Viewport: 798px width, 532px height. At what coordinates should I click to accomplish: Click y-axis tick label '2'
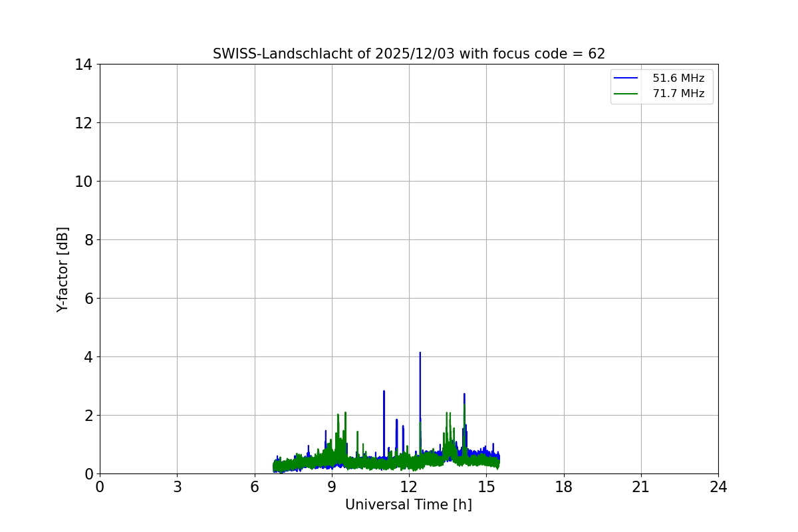pyautogui.click(x=88, y=416)
